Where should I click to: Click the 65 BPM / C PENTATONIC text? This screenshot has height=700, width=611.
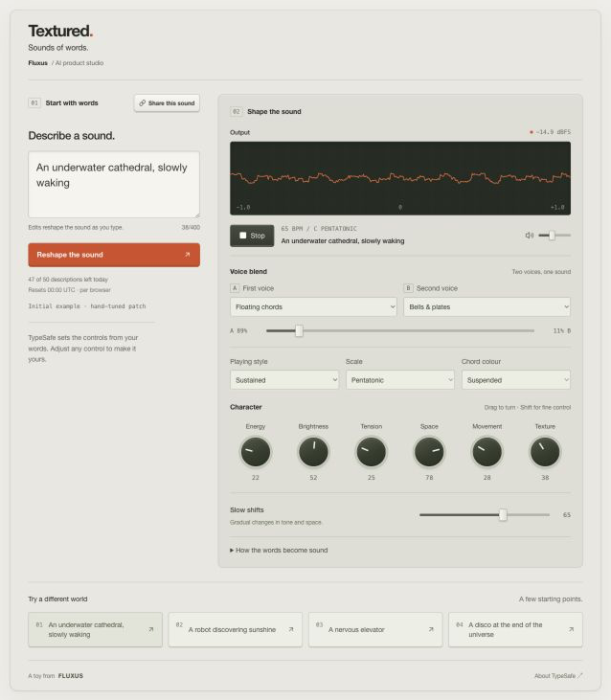pos(319,229)
